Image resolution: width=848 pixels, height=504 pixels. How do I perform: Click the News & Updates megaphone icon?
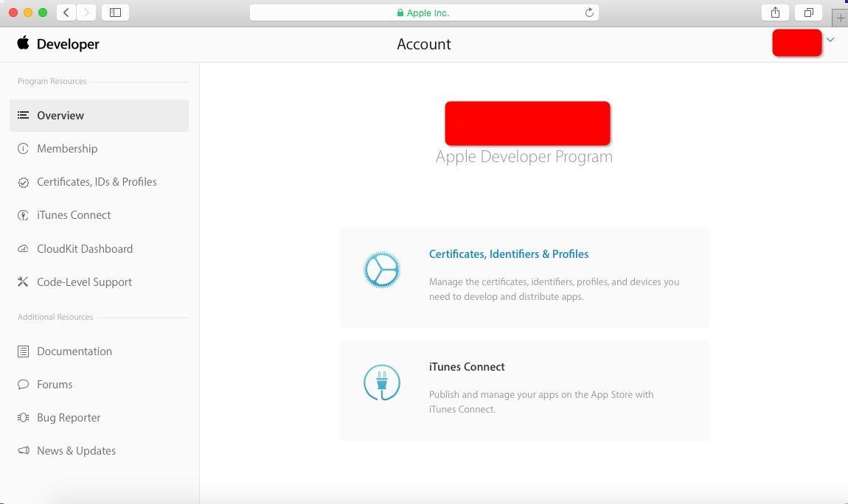tap(23, 450)
